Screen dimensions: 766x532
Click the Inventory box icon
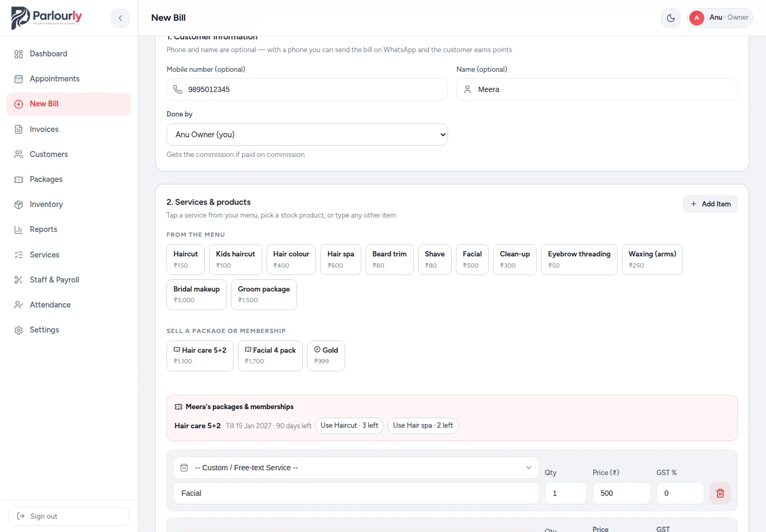pos(19,204)
